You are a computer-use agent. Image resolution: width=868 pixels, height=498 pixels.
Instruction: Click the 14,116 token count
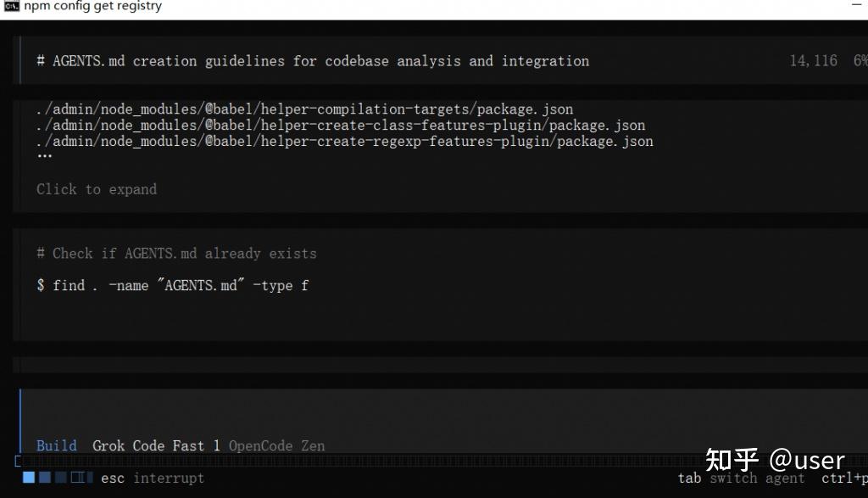813,61
